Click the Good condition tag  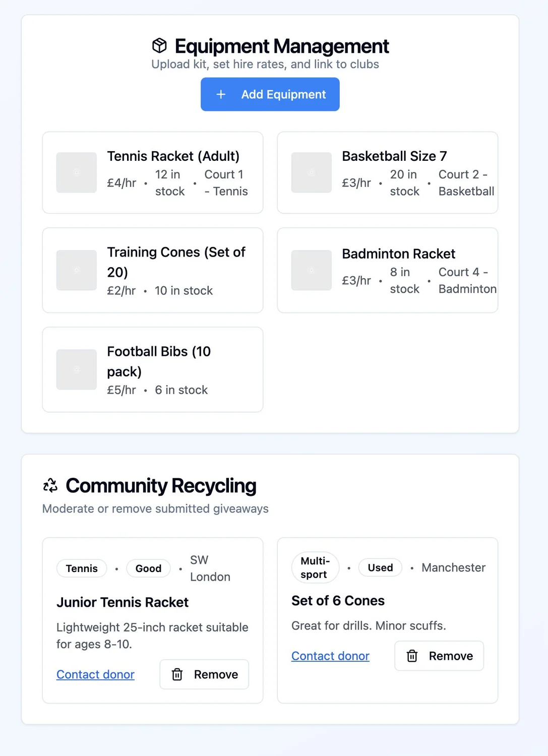[x=148, y=569]
